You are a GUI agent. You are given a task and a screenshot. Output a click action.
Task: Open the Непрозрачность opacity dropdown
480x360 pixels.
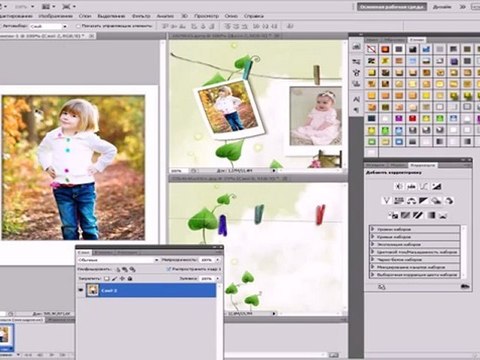point(218,260)
